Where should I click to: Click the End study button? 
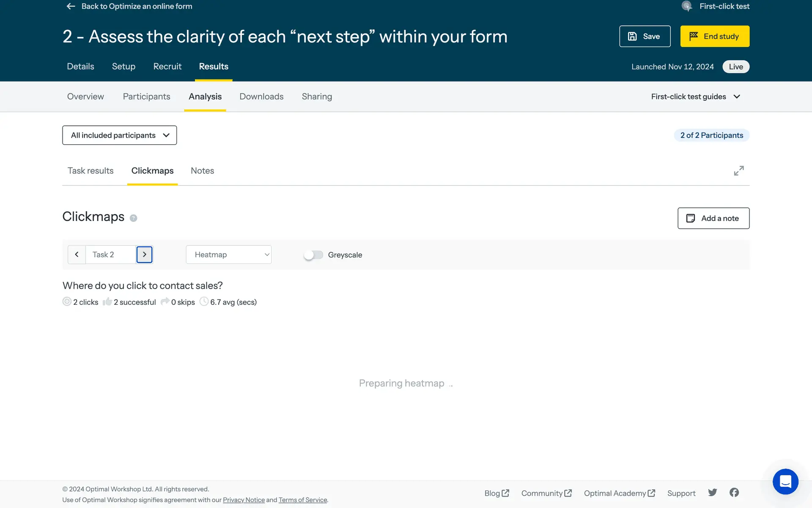click(714, 36)
